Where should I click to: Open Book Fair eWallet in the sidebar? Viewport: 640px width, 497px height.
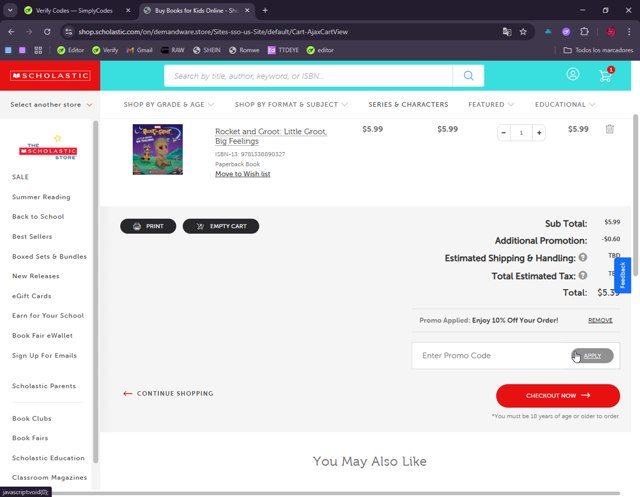[42, 335]
